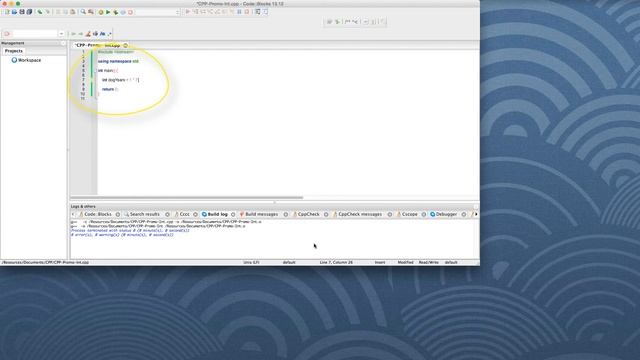Viewport: 640px width, 360px height.
Task: Show more log tabs with right arrow
Action: click(x=476, y=214)
